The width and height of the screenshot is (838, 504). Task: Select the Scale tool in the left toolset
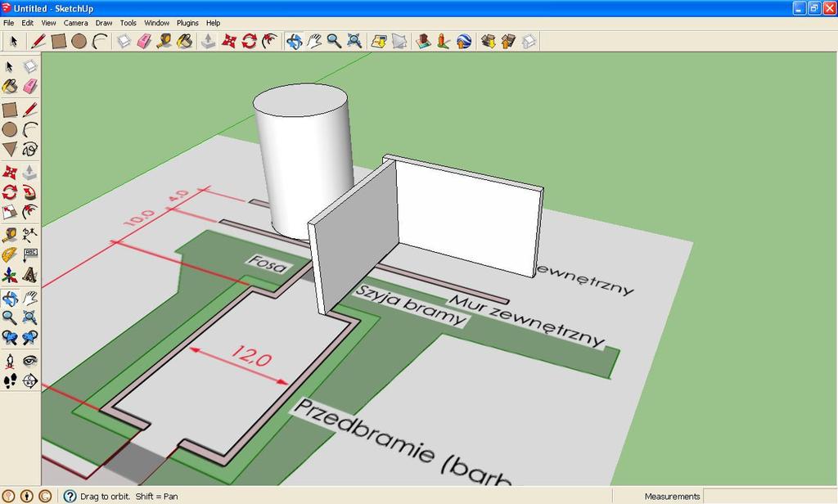click(10, 212)
